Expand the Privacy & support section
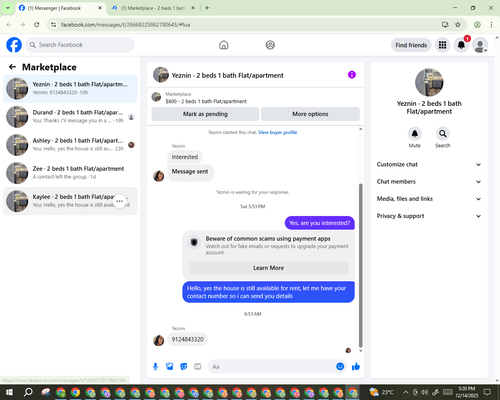This screenshot has width=500, height=400. [x=429, y=216]
